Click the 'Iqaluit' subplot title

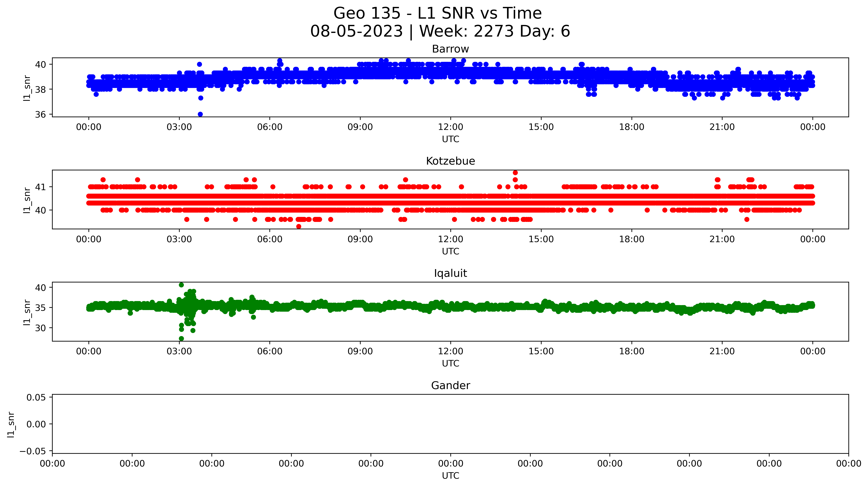(x=451, y=273)
